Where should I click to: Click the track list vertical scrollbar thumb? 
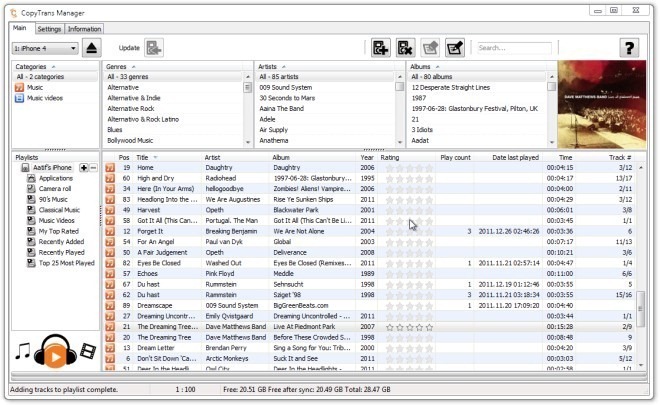[640, 309]
